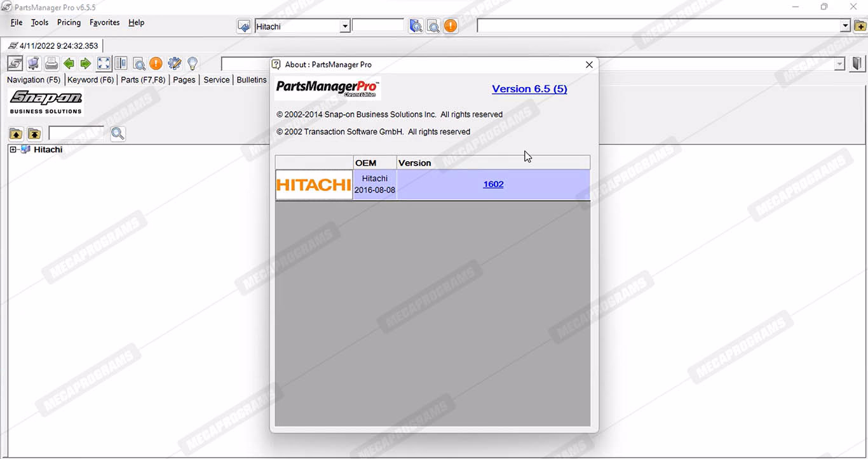Screen dimensions: 868x459
Task: Click the Snap-on copyright 2002-2014 text
Action: (x=390, y=115)
